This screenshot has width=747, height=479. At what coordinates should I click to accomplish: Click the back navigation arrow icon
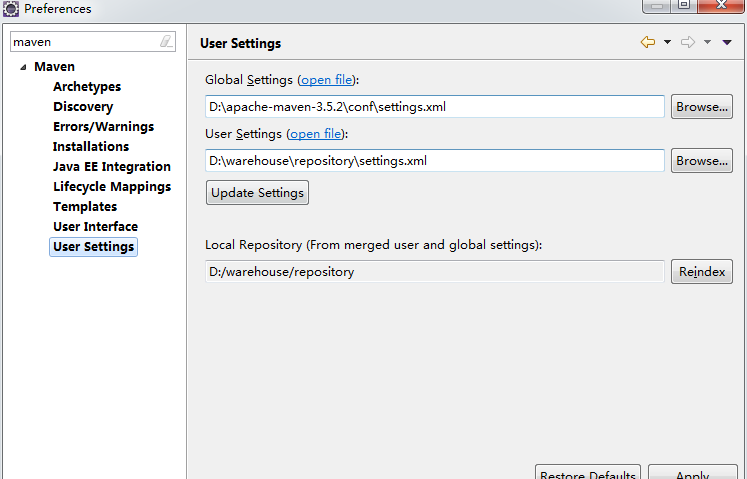[x=648, y=42]
